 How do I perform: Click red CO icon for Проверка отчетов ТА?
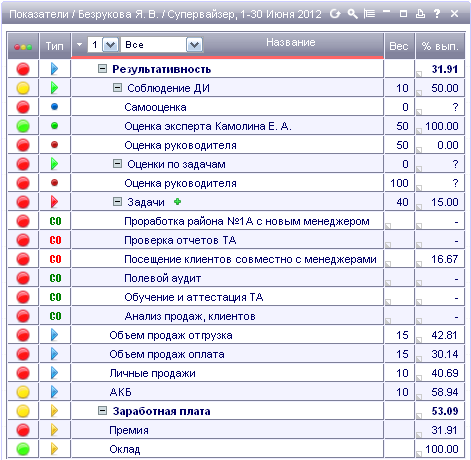click(55, 240)
